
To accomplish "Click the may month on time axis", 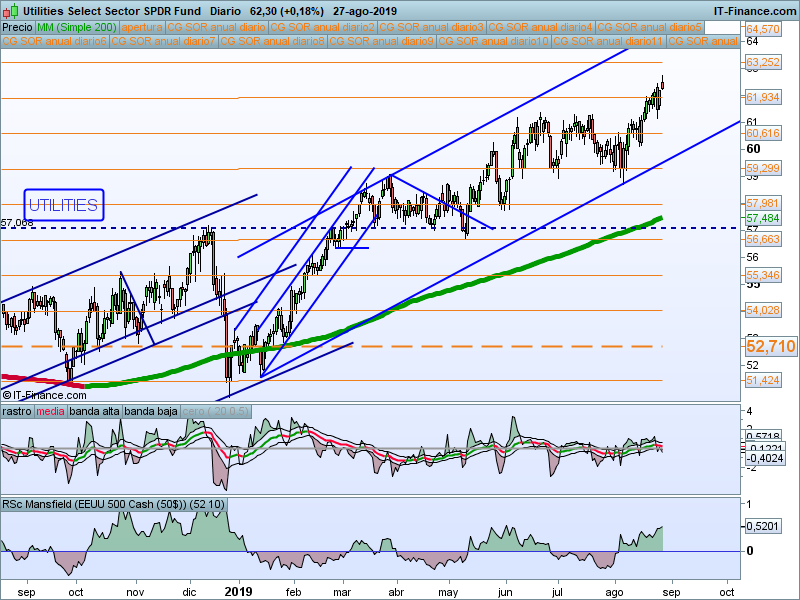I will 448,592.
